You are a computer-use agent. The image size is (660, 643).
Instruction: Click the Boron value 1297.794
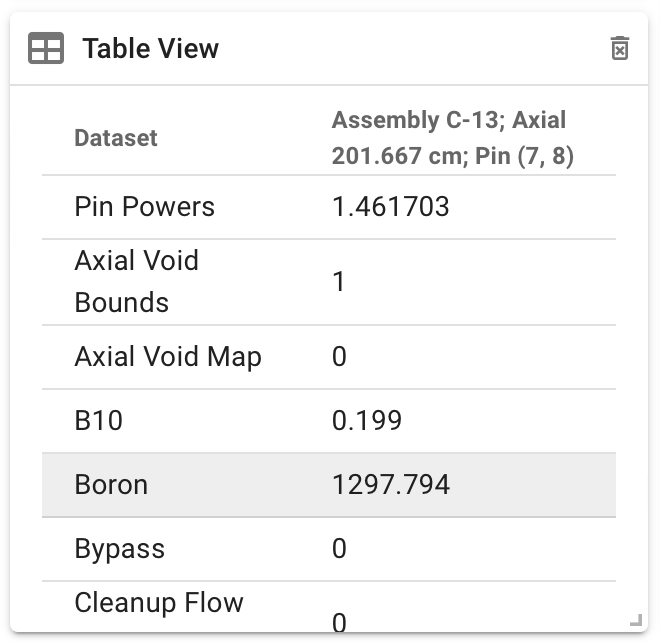click(391, 484)
